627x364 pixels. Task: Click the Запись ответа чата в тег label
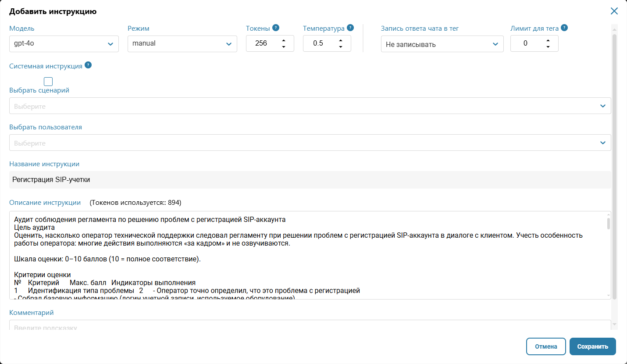(420, 29)
